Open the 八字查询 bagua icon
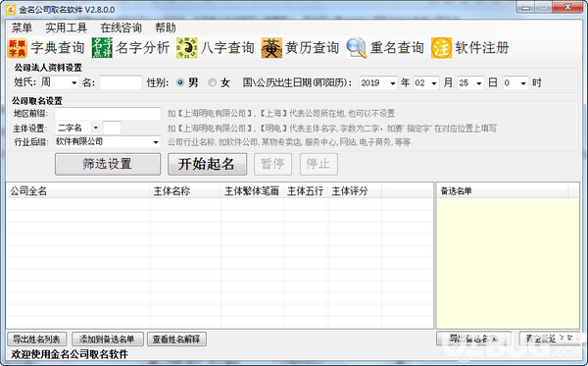Viewport: 588px width, 366px height. point(187,48)
